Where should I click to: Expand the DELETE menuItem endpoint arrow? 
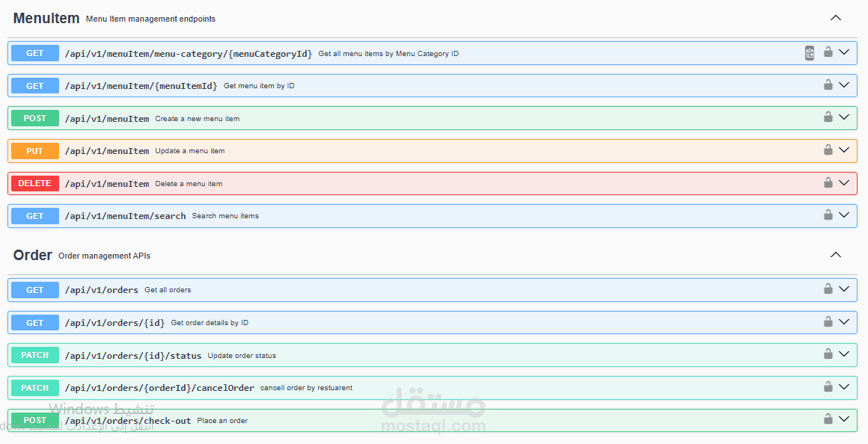click(844, 182)
